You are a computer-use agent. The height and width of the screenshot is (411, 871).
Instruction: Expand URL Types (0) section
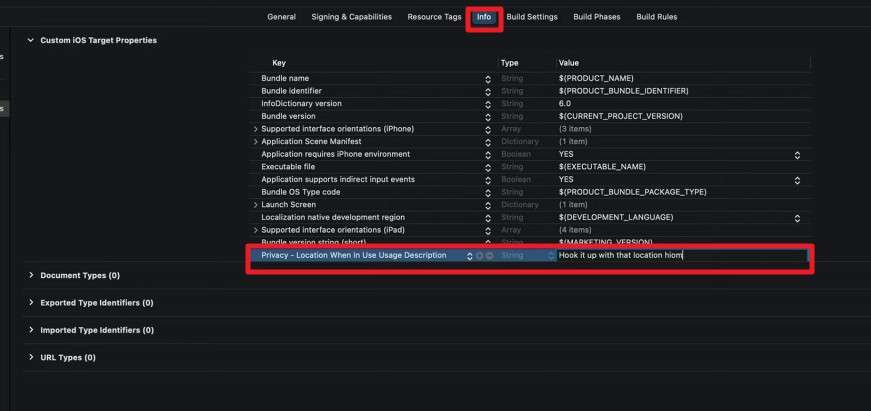[x=31, y=357]
